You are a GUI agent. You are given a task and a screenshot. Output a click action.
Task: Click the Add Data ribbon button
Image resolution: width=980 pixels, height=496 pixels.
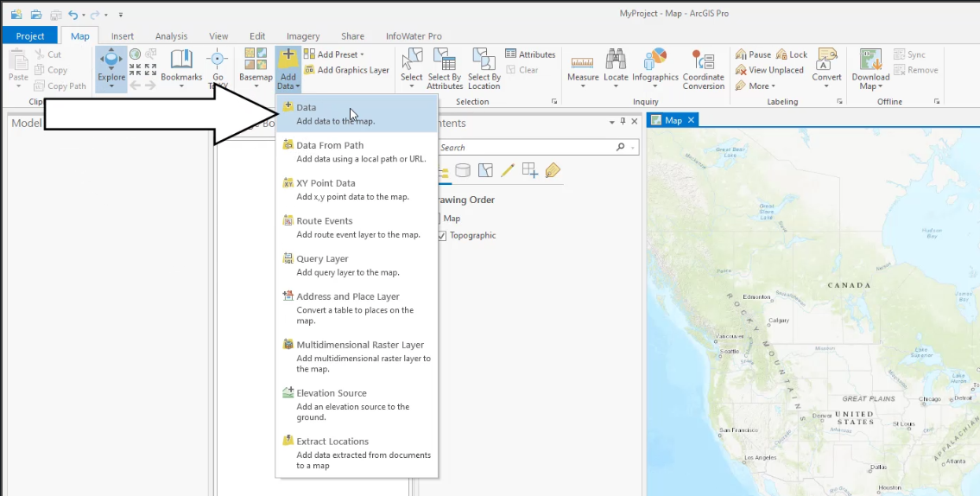point(288,68)
